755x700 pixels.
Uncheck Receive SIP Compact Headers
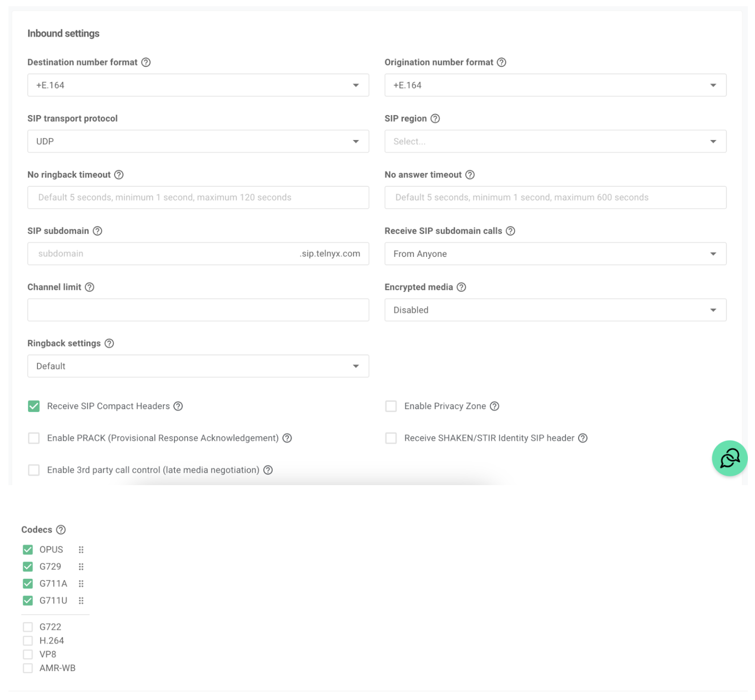(x=34, y=406)
